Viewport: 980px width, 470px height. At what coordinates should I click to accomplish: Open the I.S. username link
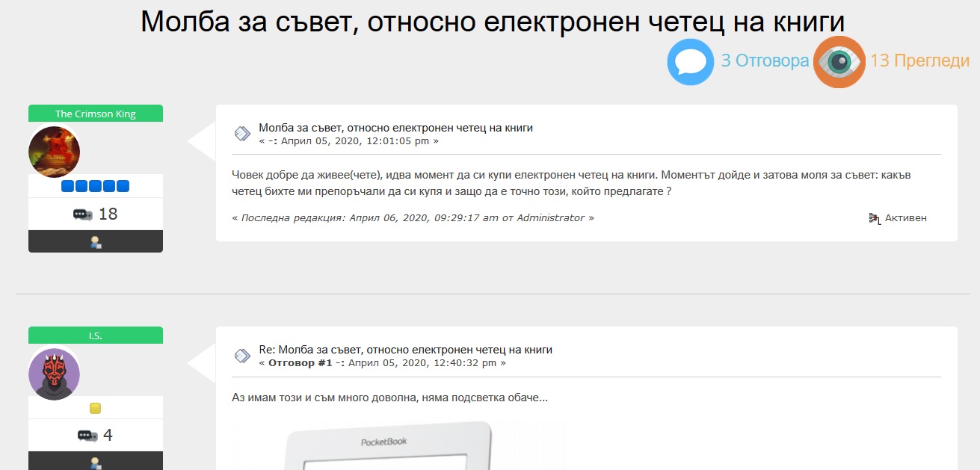96,336
